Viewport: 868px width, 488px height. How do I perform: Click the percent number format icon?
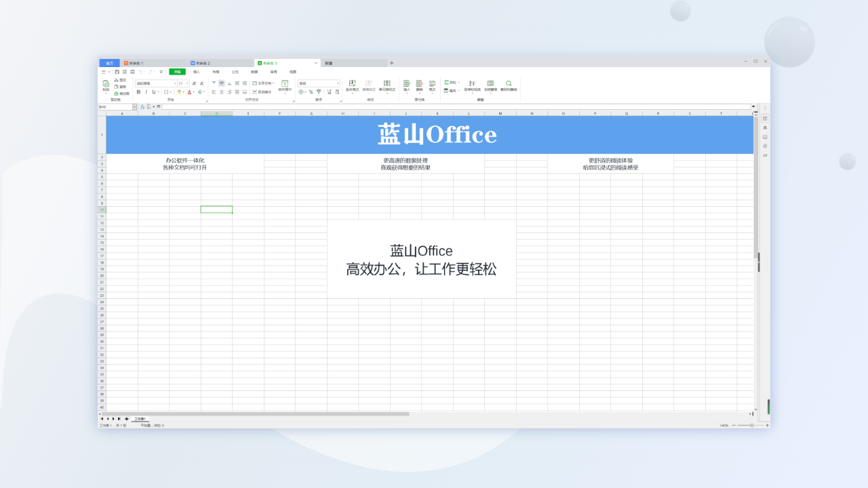coord(311,91)
